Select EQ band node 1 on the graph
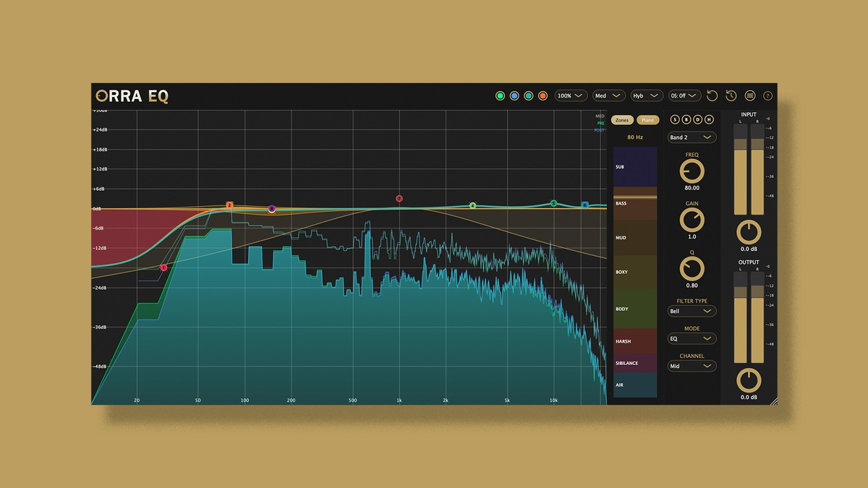The height and width of the screenshot is (488, 868). pos(163,267)
